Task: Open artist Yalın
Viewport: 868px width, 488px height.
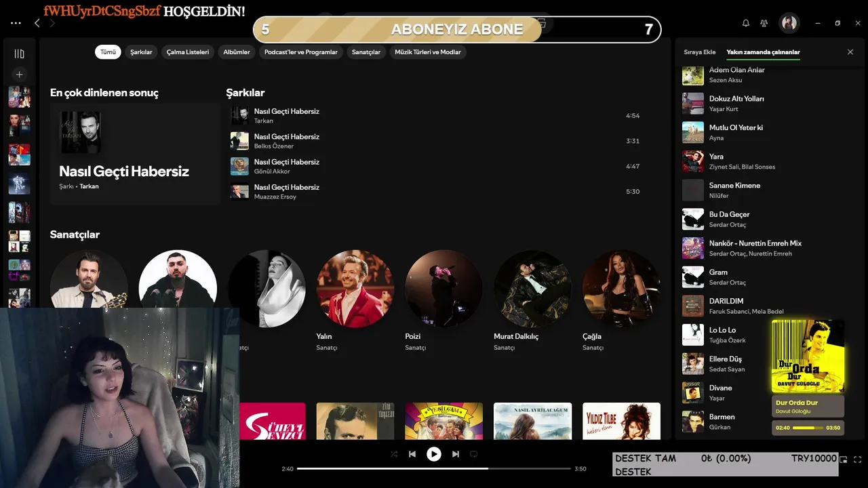Action: (355, 300)
